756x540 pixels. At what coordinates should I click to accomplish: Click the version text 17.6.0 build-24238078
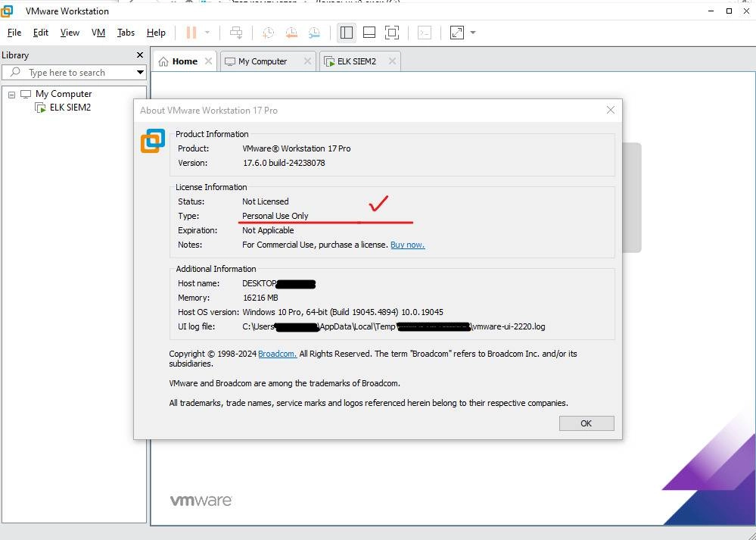(x=284, y=163)
